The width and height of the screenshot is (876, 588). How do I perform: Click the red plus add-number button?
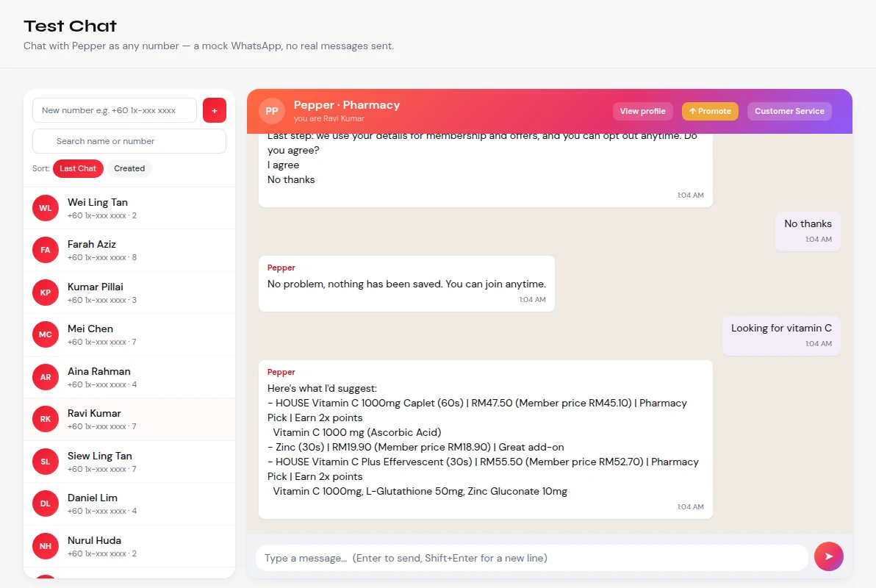click(x=215, y=110)
